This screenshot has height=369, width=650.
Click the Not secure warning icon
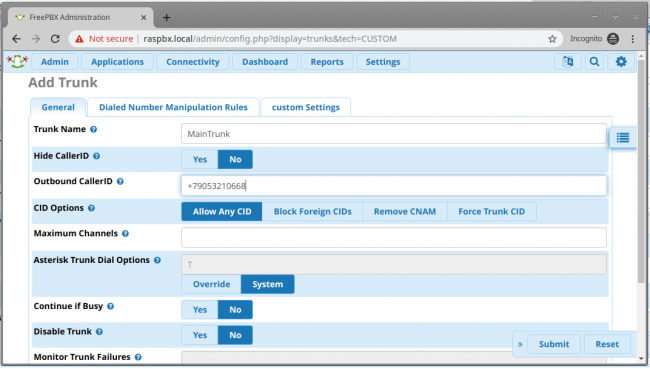[x=79, y=39]
